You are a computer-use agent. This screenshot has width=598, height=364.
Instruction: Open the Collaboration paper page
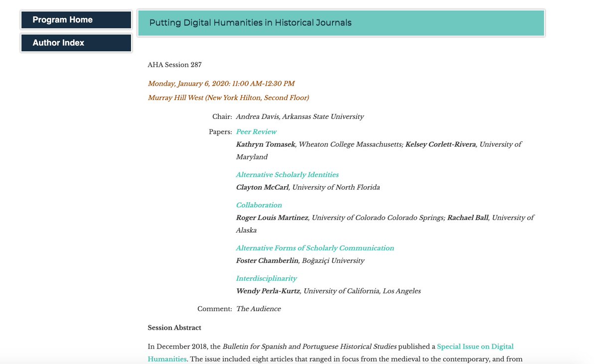pos(259,205)
